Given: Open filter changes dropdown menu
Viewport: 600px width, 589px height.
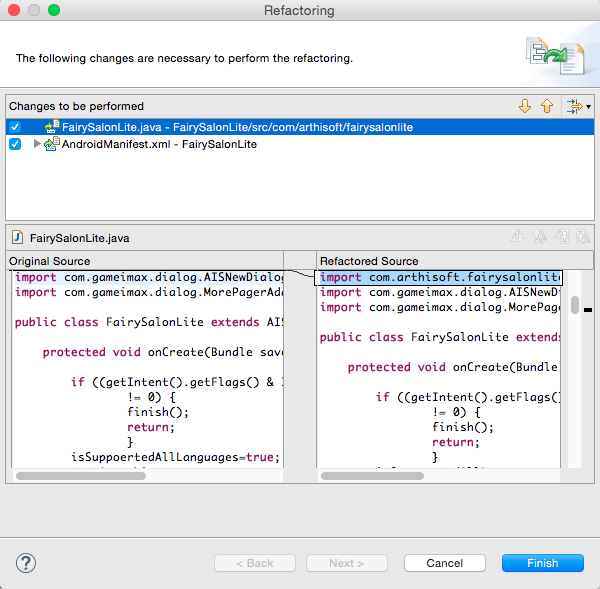Looking at the screenshot, I should [x=588, y=107].
